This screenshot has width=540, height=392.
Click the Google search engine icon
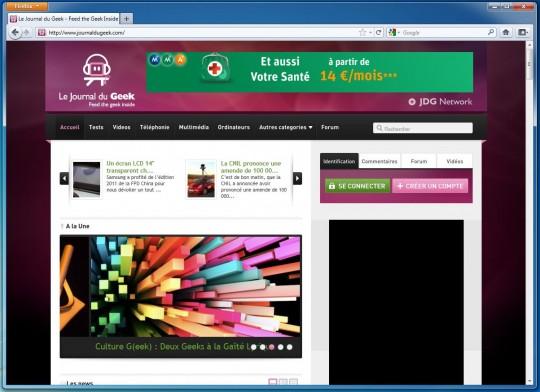click(x=392, y=32)
